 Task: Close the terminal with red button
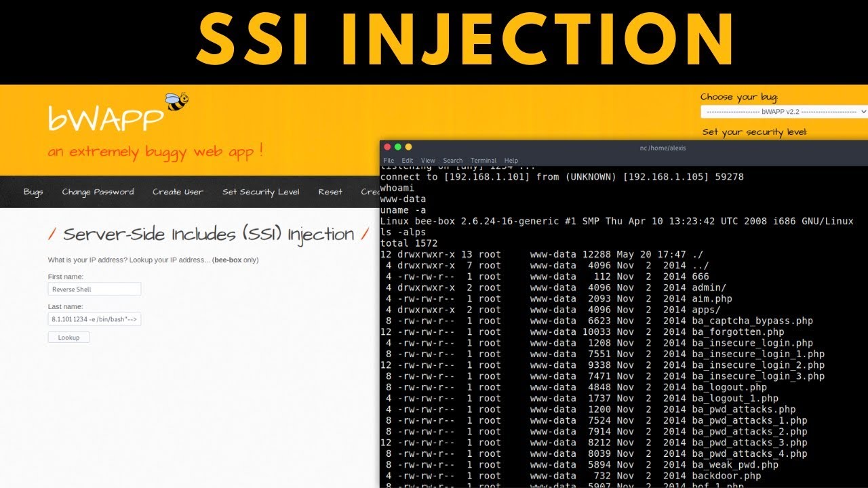(x=387, y=147)
